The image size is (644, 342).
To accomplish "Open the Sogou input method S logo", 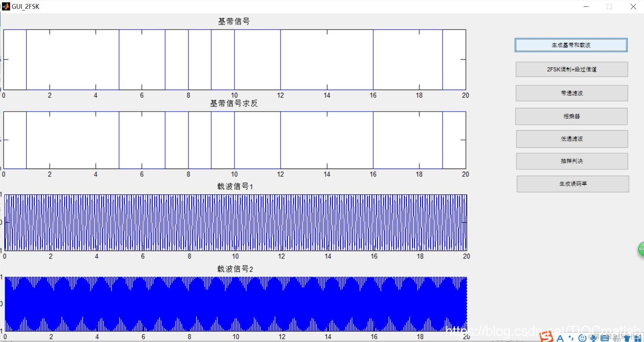I will click(546, 337).
